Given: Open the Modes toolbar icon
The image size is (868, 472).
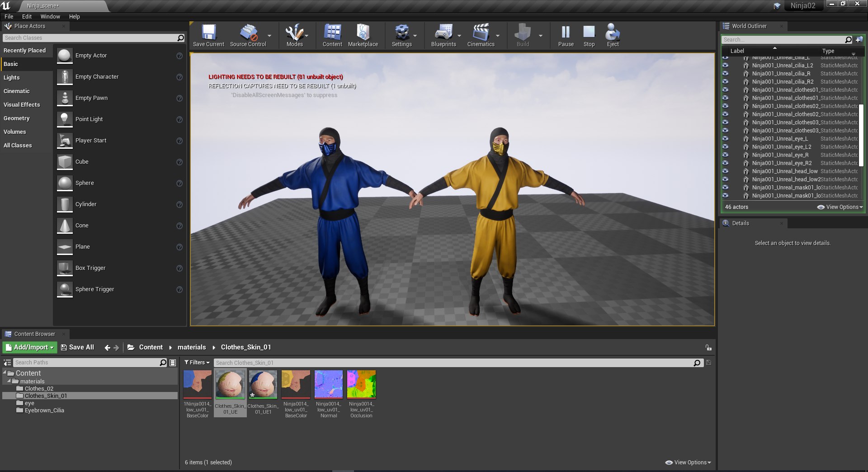Looking at the screenshot, I should pos(294,33).
